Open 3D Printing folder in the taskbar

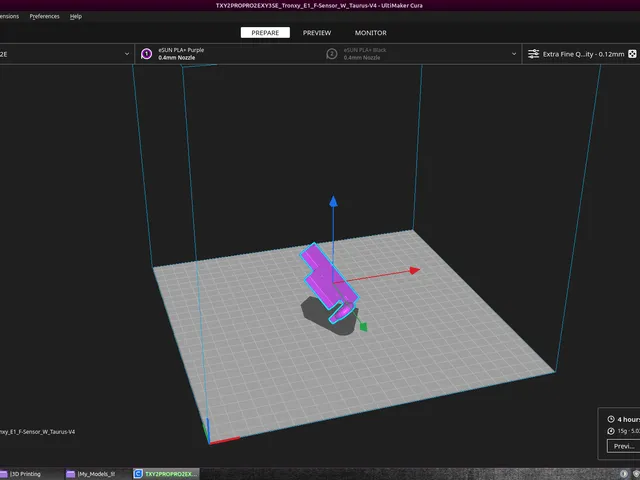point(25,474)
